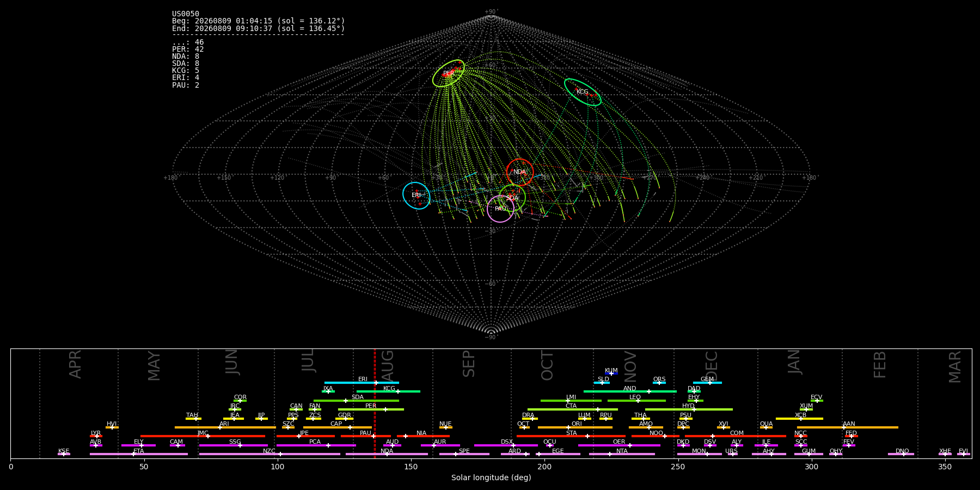Click the JMC label on timeline
This screenshot has height=490, width=980.
click(203, 433)
